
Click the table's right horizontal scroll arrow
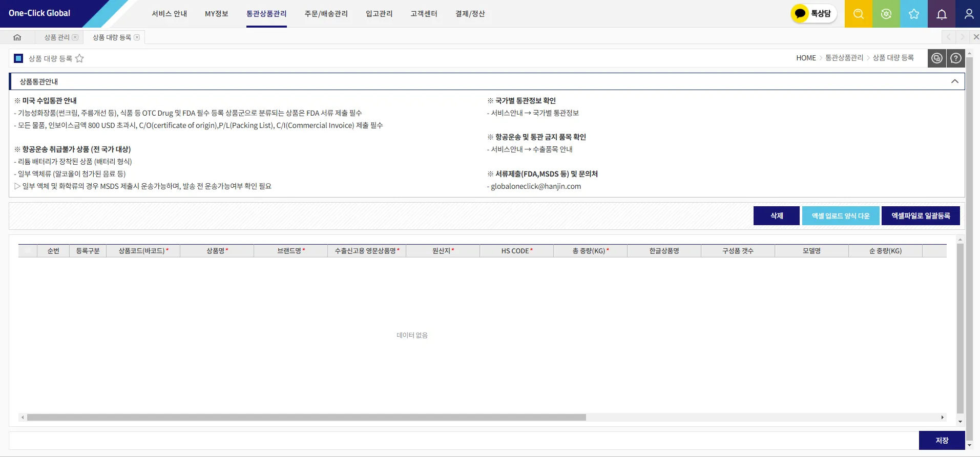pos(943,418)
